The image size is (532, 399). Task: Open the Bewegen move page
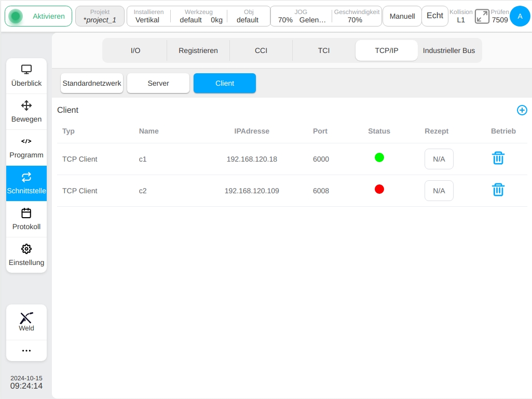tap(26, 112)
